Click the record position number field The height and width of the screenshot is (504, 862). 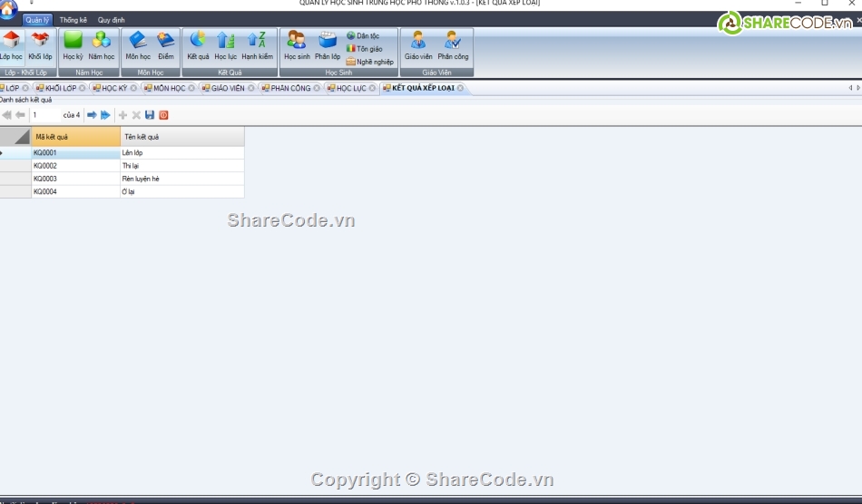click(x=44, y=115)
